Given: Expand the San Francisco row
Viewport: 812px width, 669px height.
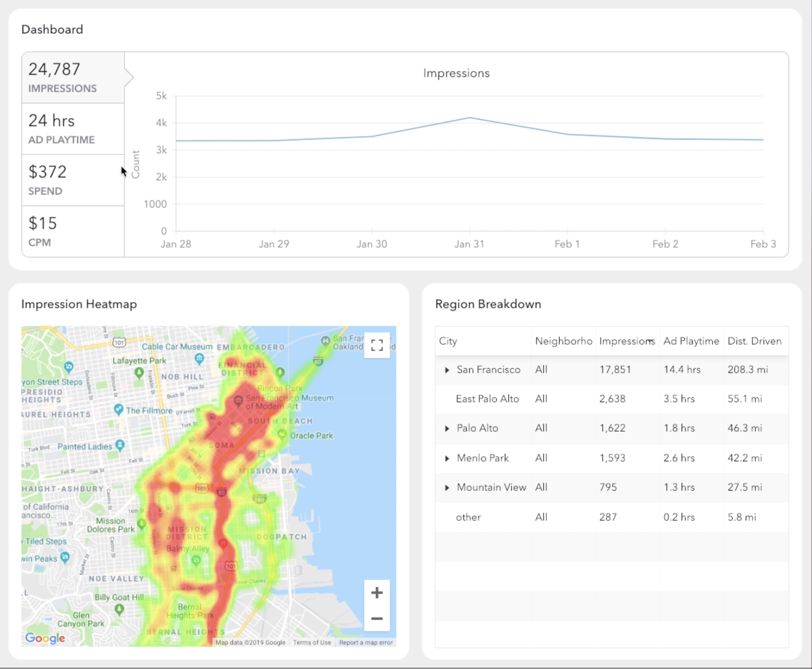Looking at the screenshot, I should [447, 370].
